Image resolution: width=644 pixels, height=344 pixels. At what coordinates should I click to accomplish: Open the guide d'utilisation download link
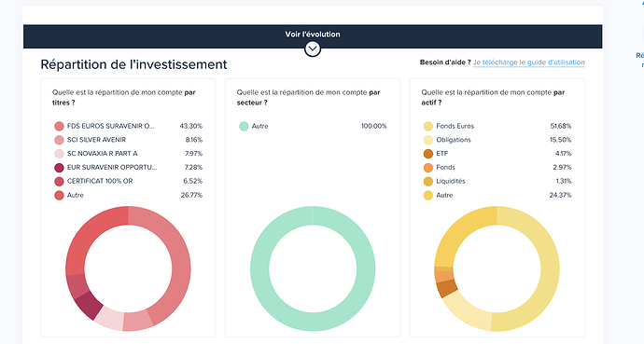click(x=529, y=62)
